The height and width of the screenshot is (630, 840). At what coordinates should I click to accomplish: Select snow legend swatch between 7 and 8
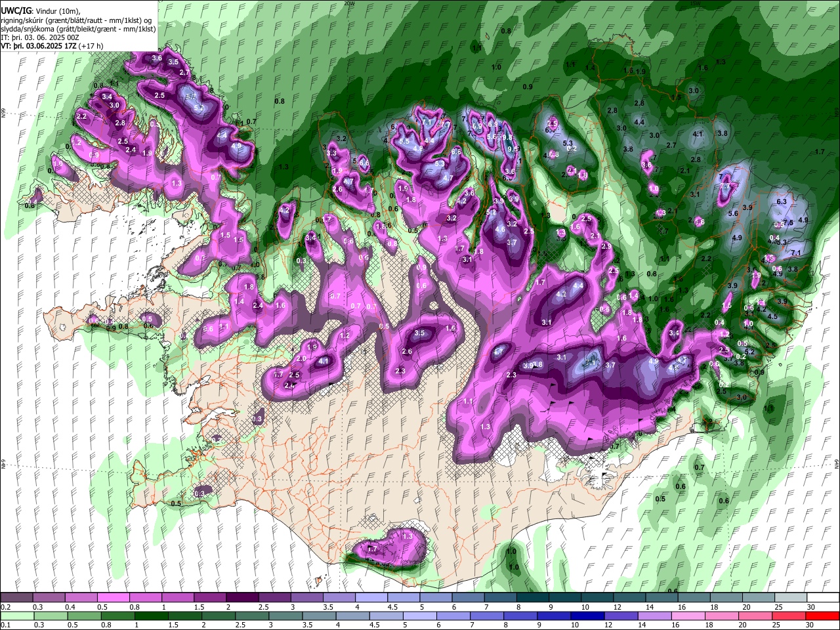(x=501, y=598)
